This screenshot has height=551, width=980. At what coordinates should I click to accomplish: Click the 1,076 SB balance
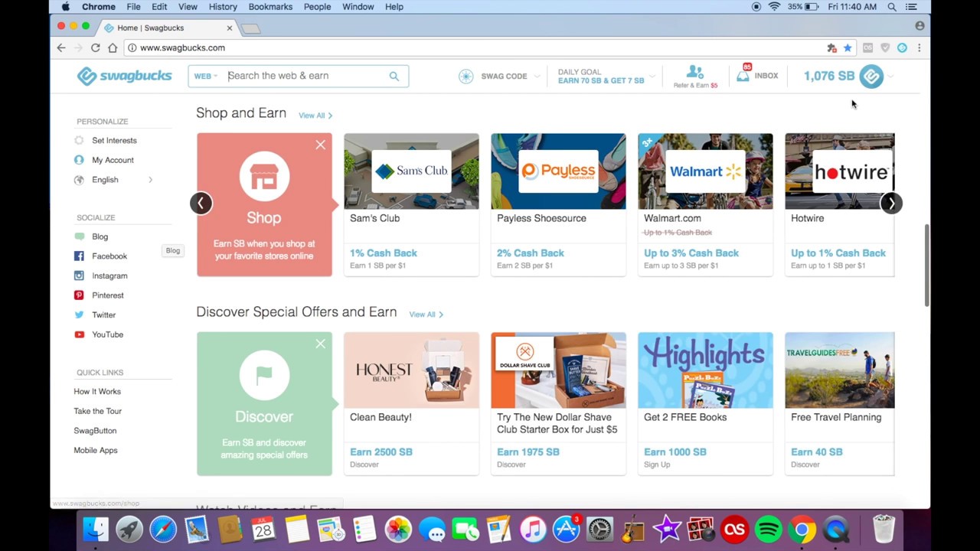pos(828,76)
